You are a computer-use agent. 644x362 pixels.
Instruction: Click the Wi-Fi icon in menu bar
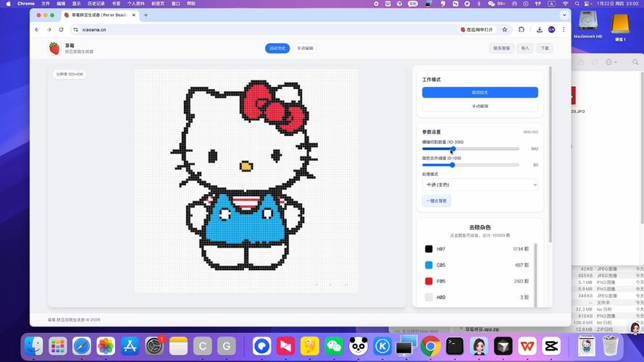click(x=565, y=4)
